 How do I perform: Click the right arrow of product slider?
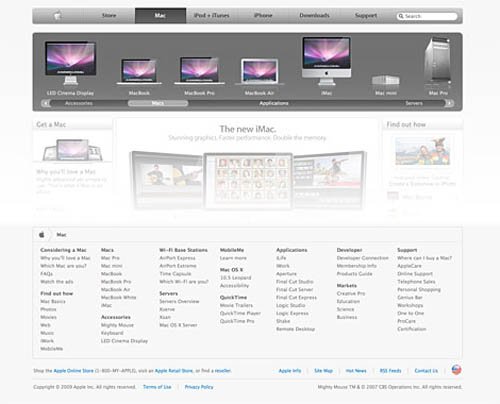point(449,103)
